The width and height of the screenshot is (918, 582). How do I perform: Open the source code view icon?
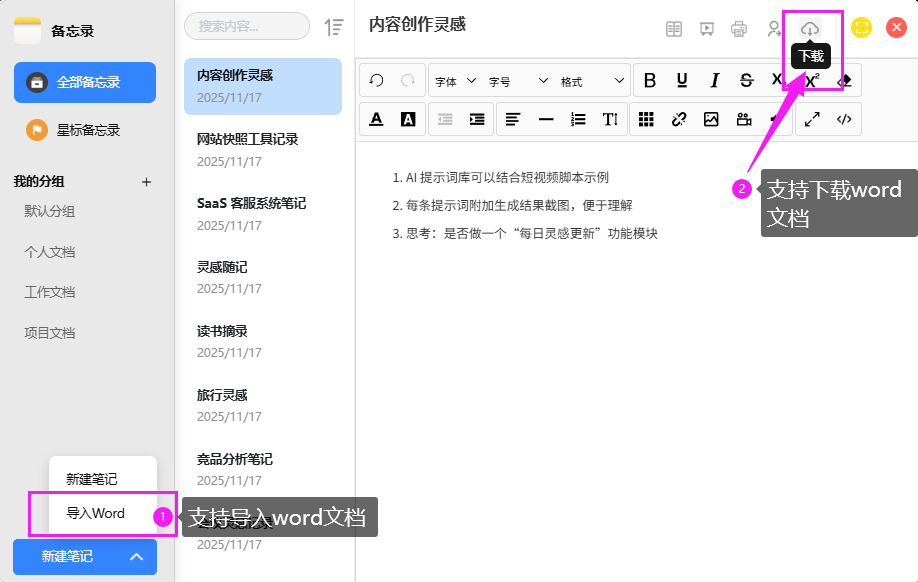click(844, 119)
